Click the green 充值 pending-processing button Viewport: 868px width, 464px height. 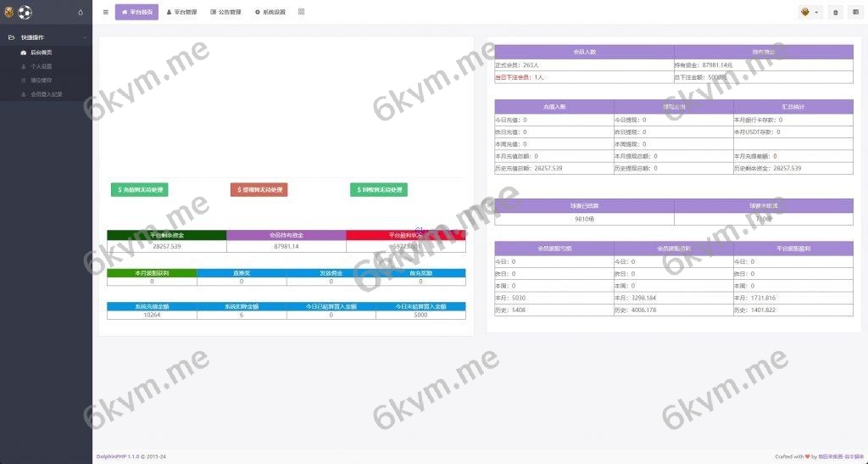click(x=140, y=190)
